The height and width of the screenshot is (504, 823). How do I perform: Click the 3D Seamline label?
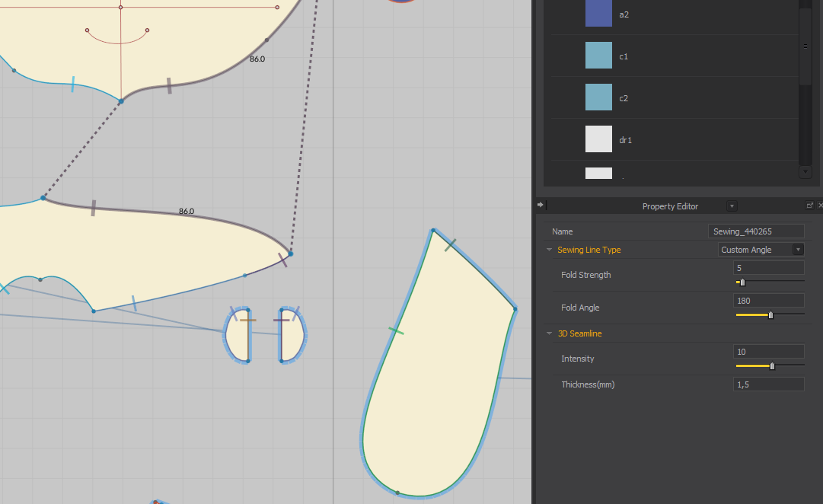tap(579, 333)
